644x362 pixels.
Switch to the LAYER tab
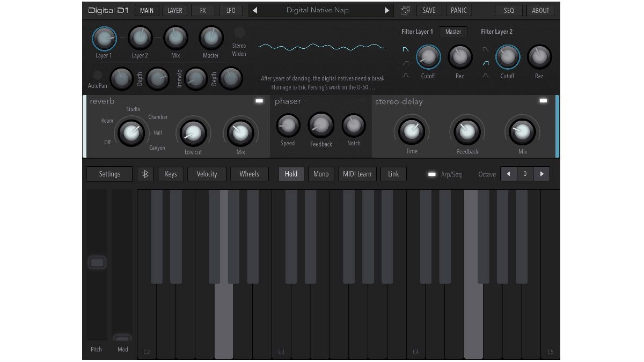[x=174, y=10]
